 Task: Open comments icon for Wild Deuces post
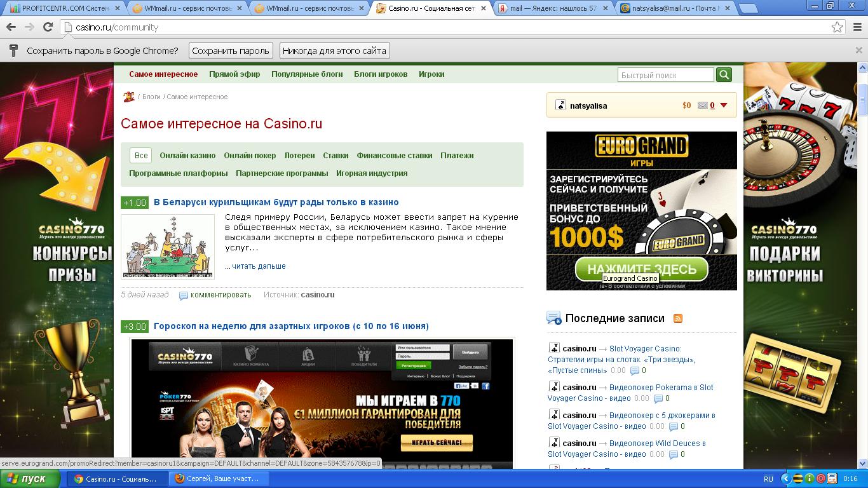tap(674, 455)
